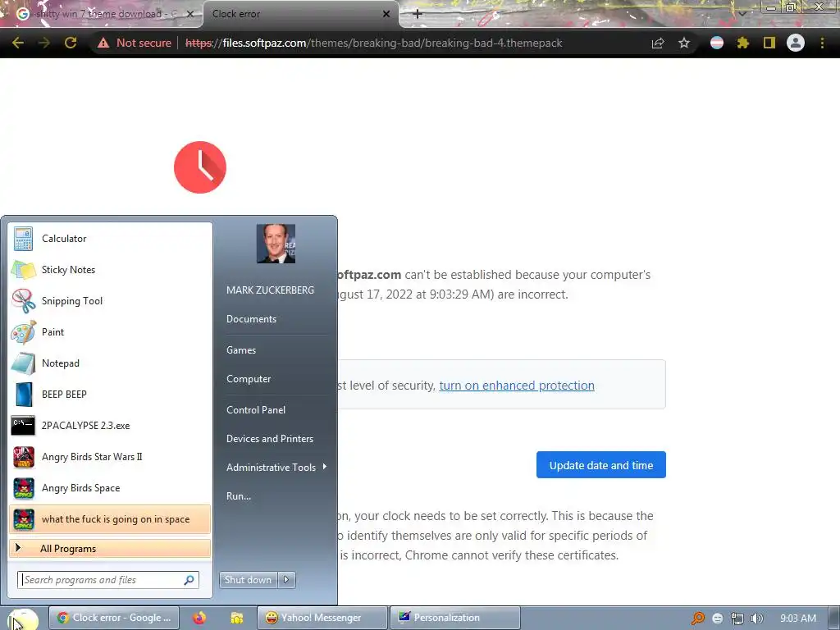Open Snipping Tool in Start menu
840x630 pixels.
coord(110,301)
